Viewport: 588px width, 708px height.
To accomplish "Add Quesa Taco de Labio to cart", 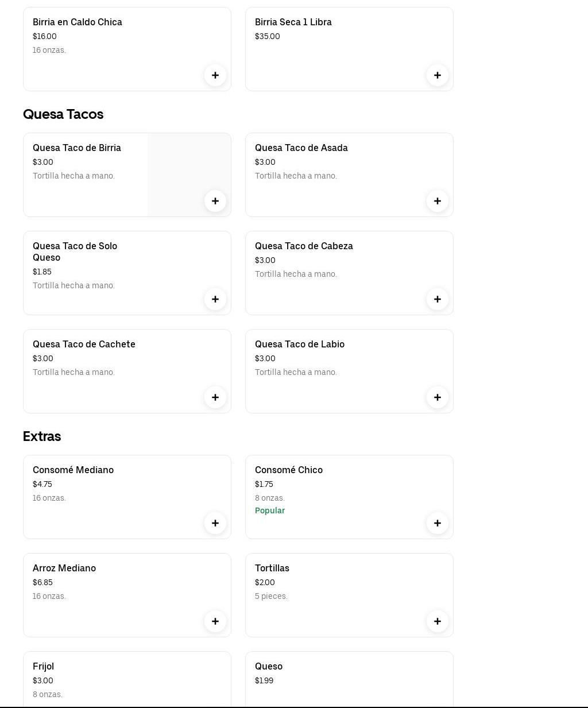I will tap(438, 397).
